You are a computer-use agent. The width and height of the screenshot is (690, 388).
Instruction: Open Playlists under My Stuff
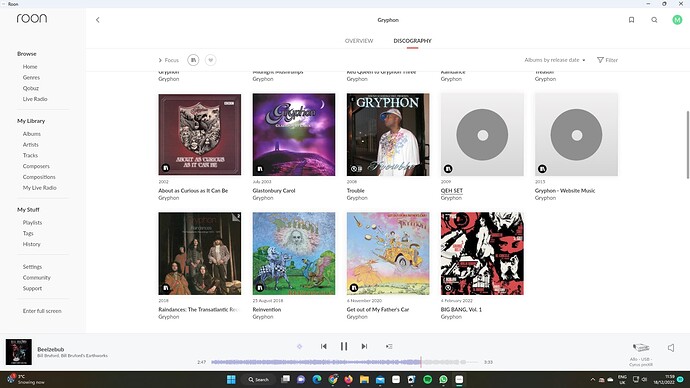point(33,223)
